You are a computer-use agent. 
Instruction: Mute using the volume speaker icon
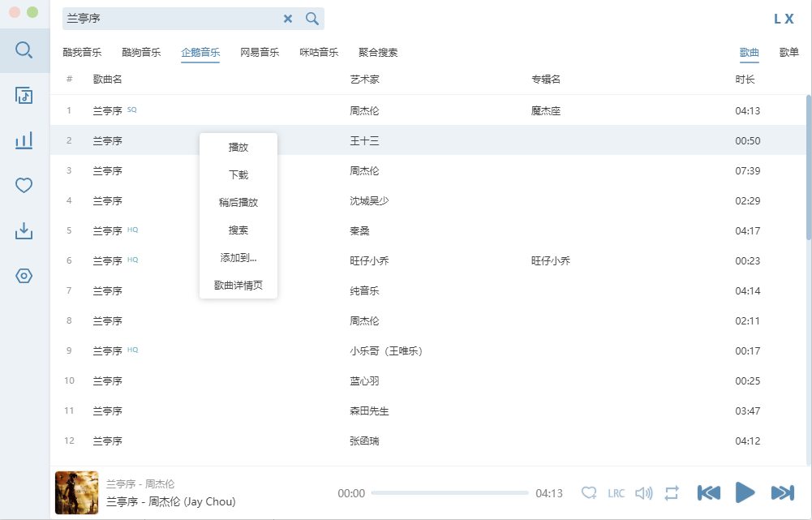644,493
